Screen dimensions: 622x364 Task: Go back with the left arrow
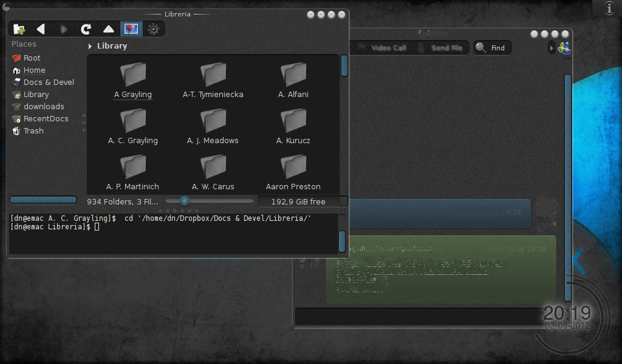point(41,29)
